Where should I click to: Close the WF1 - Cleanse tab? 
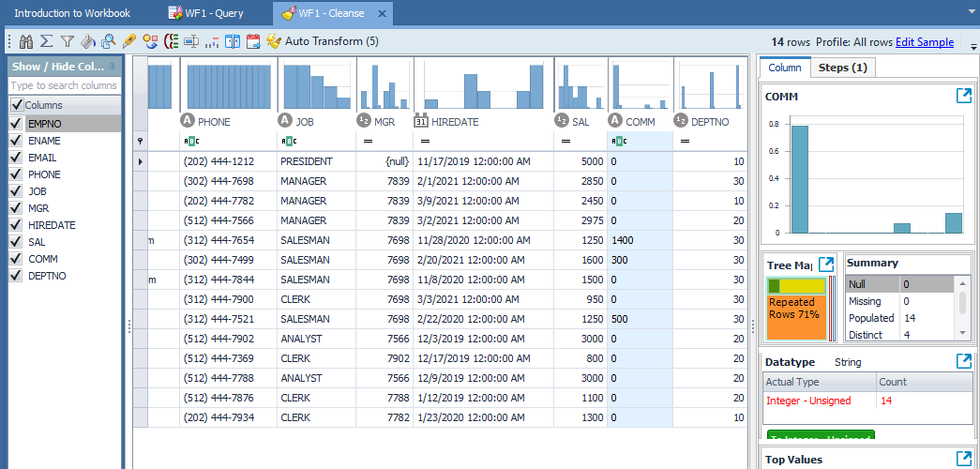[383, 13]
